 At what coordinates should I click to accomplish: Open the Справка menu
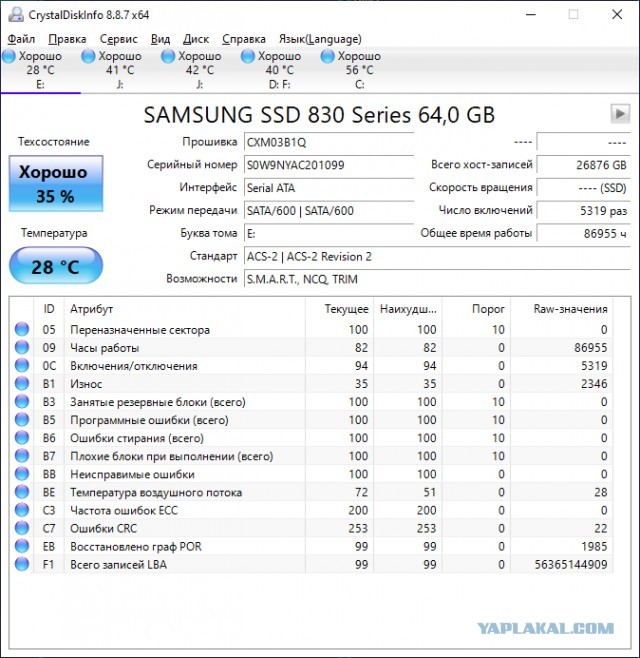[243, 39]
